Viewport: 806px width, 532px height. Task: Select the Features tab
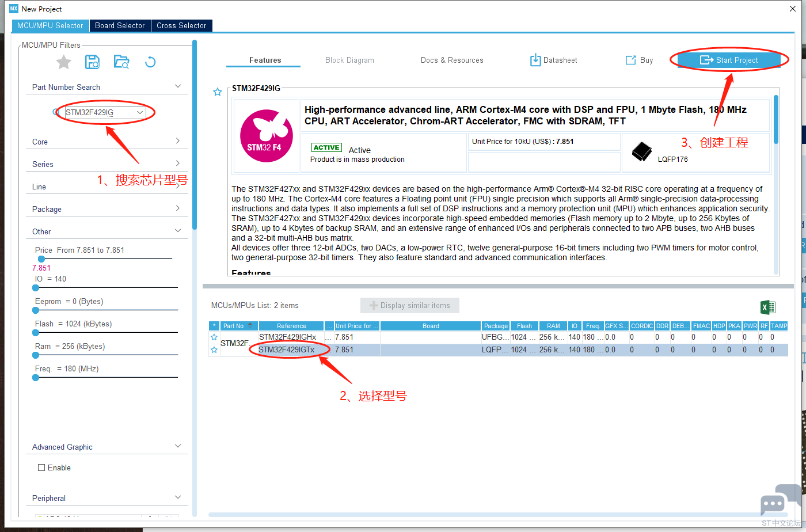coord(265,60)
